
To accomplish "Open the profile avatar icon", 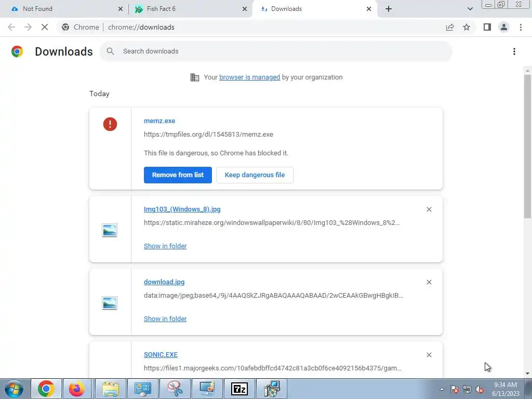I will [x=504, y=27].
